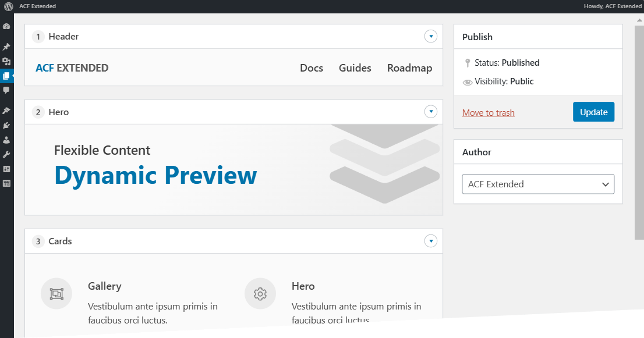Click Move to trash link
Screen dimensions: 644x338
(x=489, y=113)
